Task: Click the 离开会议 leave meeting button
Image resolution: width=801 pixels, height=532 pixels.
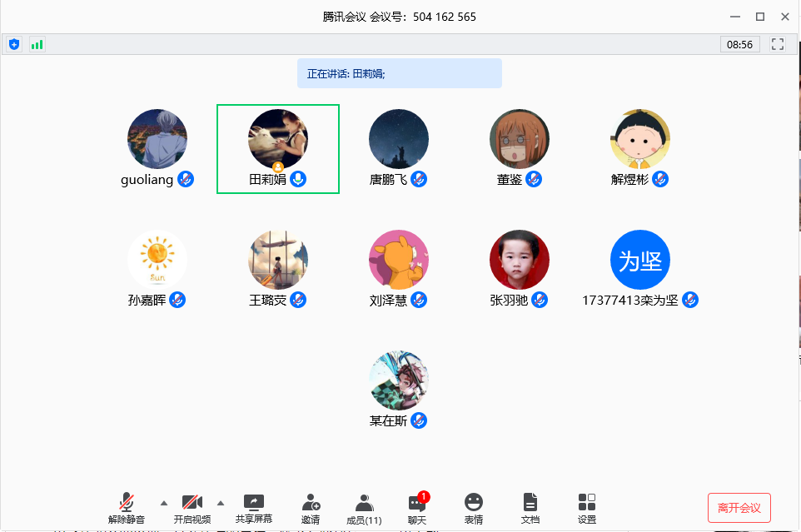Action: 739,507
